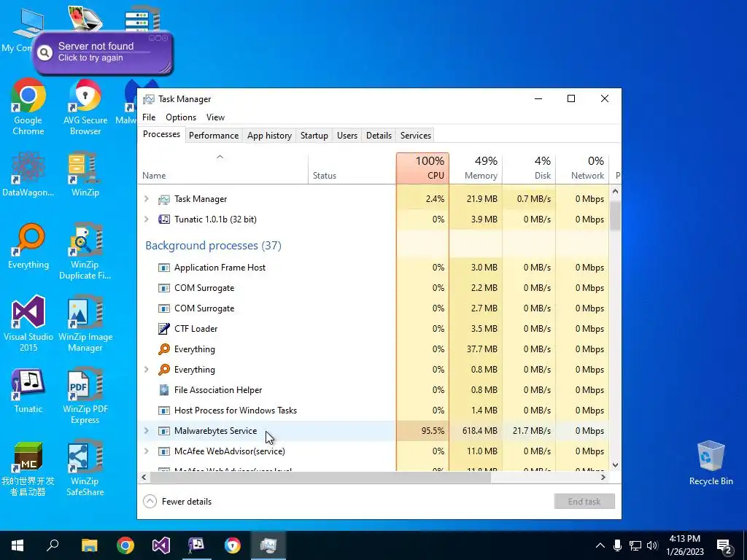Open the notification center icon
Image resolution: width=747 pixels, height=560 pixels.
[724, 546]
